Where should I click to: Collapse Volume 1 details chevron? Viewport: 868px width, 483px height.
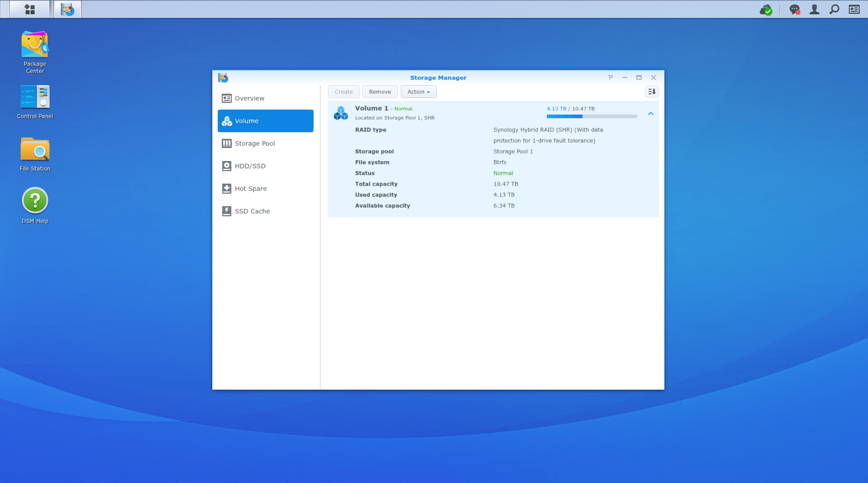click(x=650, y=113)
